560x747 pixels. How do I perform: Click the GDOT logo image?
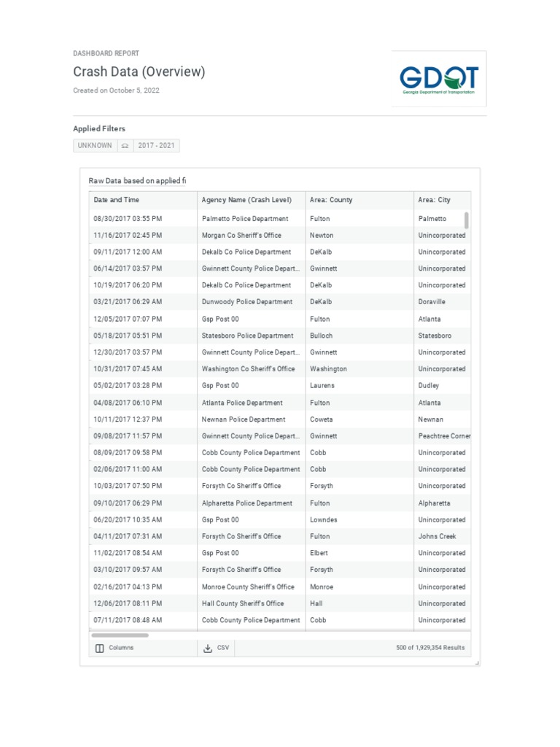[x=439, y=80]
